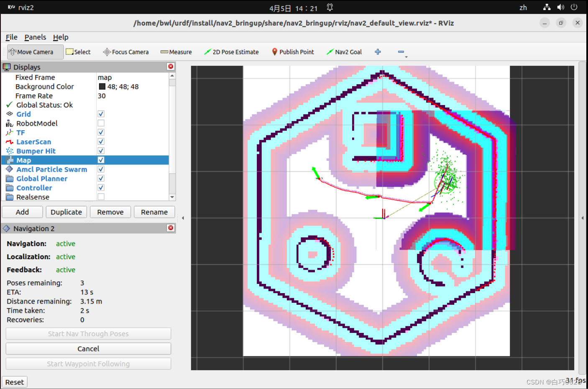The height and width of the screenshot is (389, 588).
Task: Toggle the Bumper Hit checkbox
Action: [101, 151]
